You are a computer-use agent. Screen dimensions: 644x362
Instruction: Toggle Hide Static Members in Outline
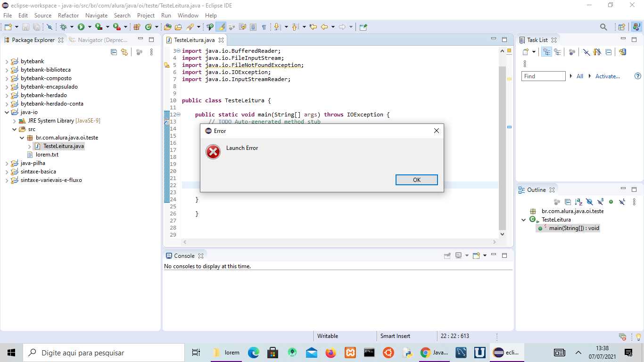600,202
